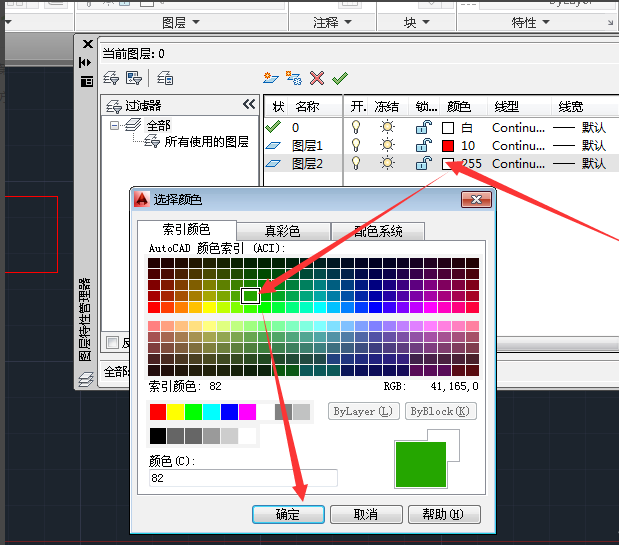This screenshot has height=545, width=619.
Task: Select the 全部 filter tree item
Action: click(159, 126)
